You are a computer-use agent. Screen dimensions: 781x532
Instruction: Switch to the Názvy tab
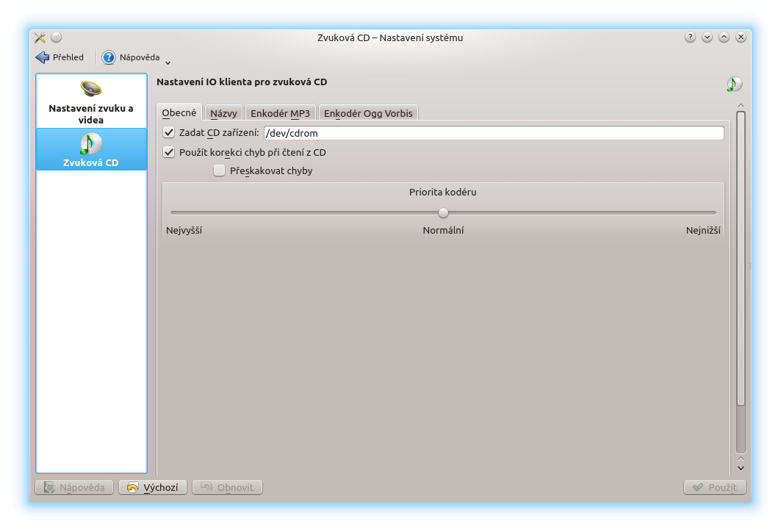pos(223,113)
